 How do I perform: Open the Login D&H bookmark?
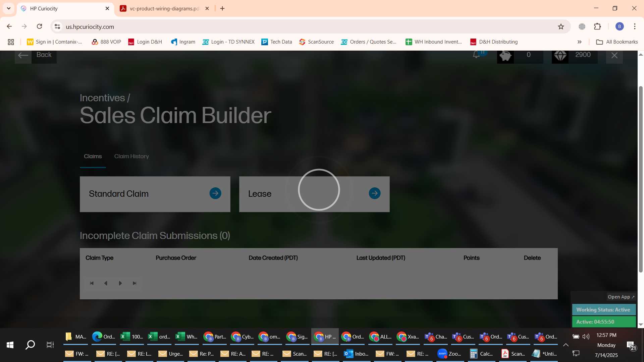(x=145, y=42)
